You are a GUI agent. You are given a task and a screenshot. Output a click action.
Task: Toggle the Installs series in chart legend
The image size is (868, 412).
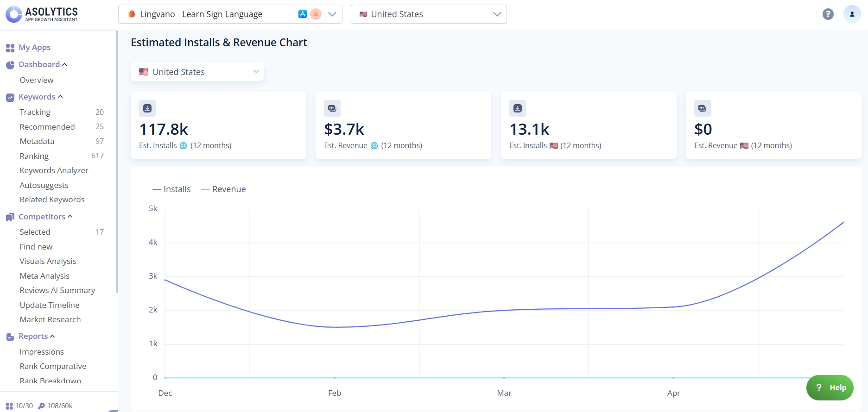tap(172, 189)
